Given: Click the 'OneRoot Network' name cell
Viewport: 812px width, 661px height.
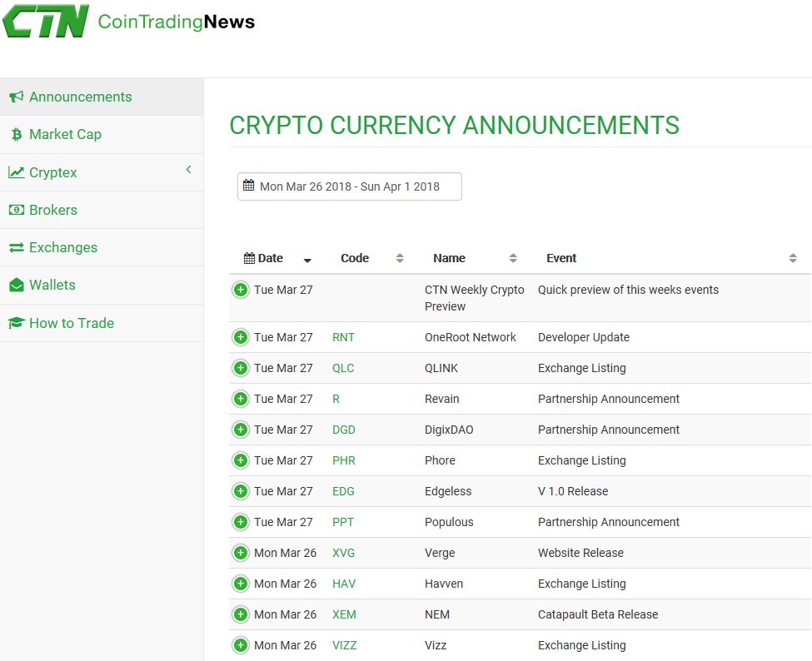Looking at the screenshot, I should [x=471, y=337].
